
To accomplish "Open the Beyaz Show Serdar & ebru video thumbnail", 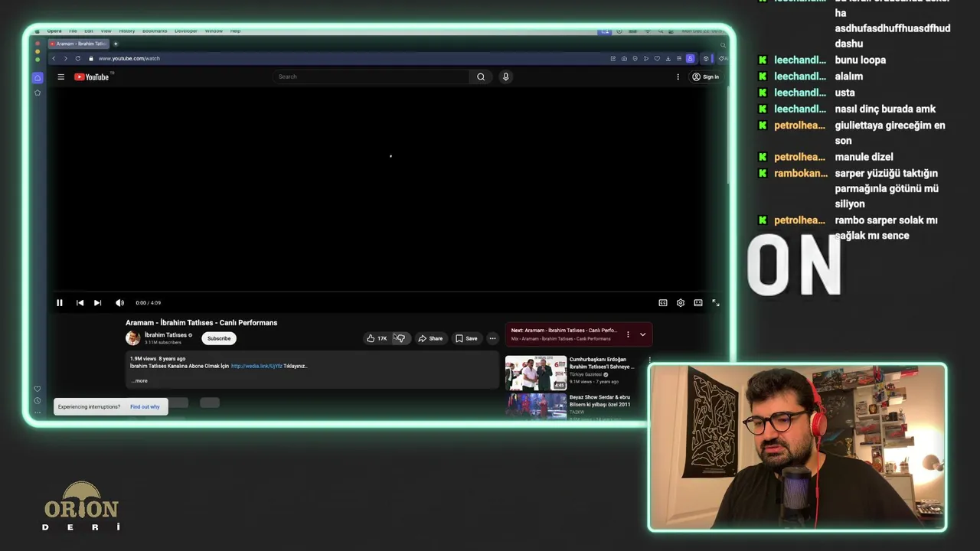I will [x=536, y=406].
